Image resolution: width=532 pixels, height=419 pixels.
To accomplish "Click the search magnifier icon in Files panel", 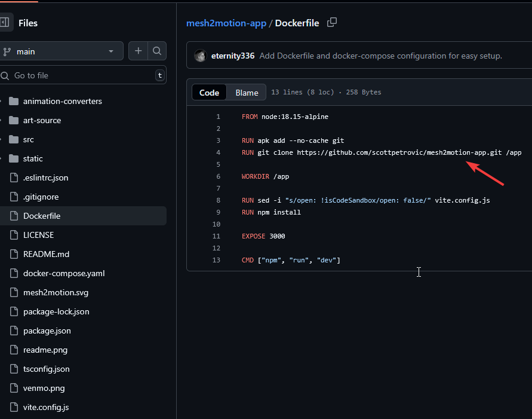I will (x=156, y=51).
